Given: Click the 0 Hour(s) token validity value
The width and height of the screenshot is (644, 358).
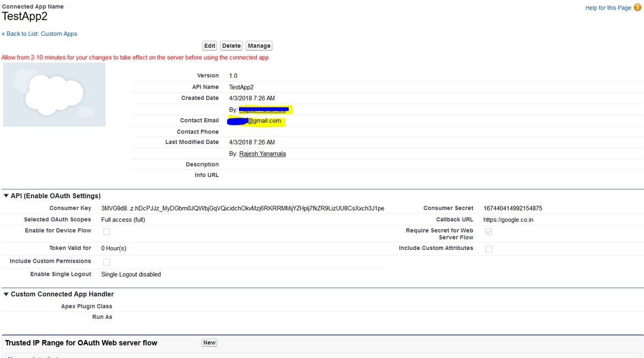Looking at the screenshot, I should pos(114,248).
